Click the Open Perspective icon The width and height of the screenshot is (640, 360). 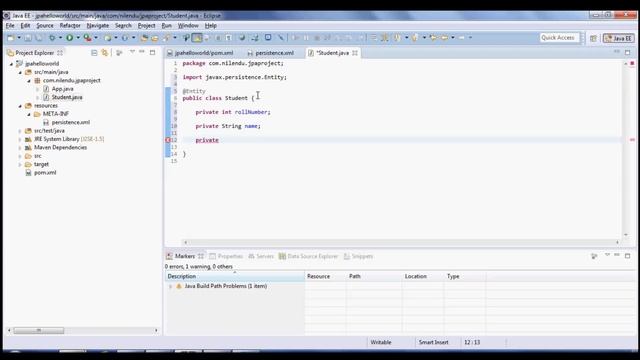[x=593, y=38]
